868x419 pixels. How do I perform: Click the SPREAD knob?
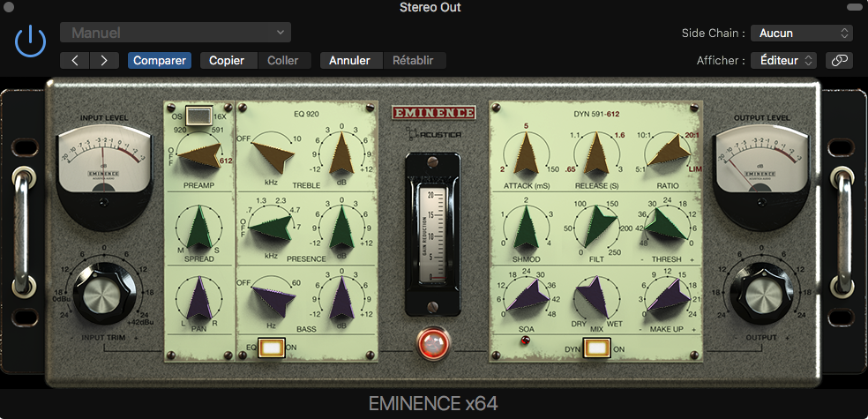click(x=198, y=227)
